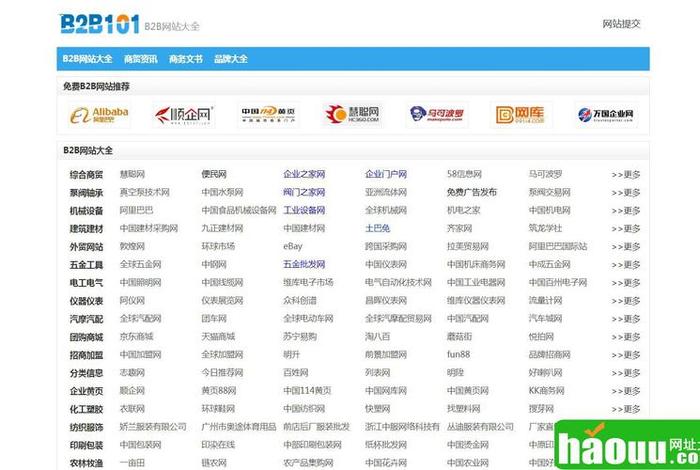Visit the 维库电子市场 link
The image size is (700, 470).
[x=308, y=283]
